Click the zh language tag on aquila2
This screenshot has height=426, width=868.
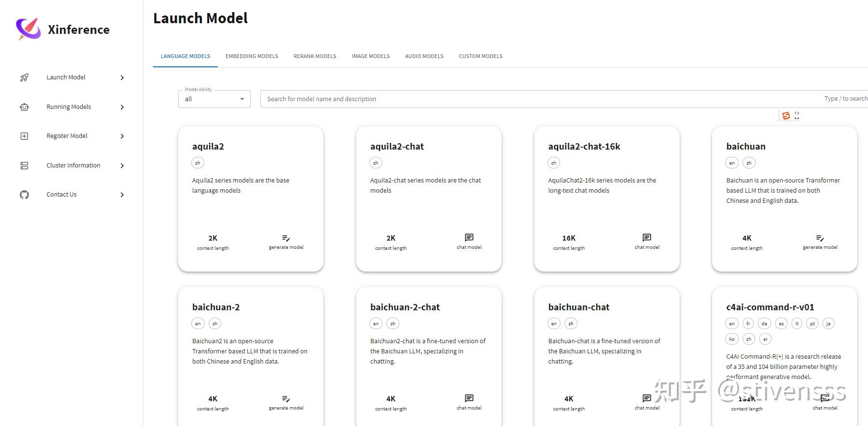[x=198, y=163]
